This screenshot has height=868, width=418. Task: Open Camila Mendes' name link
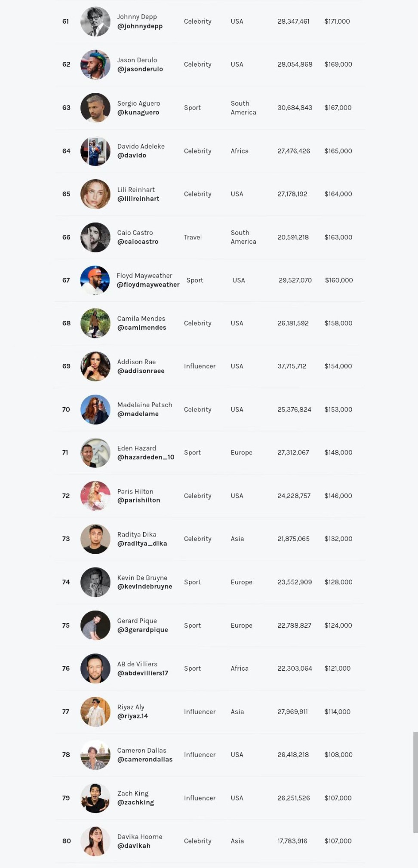(x=141, y=319)
